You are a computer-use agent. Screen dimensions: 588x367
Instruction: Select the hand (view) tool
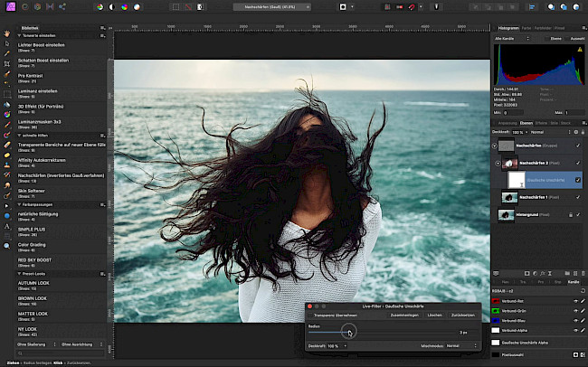(7, 33)
